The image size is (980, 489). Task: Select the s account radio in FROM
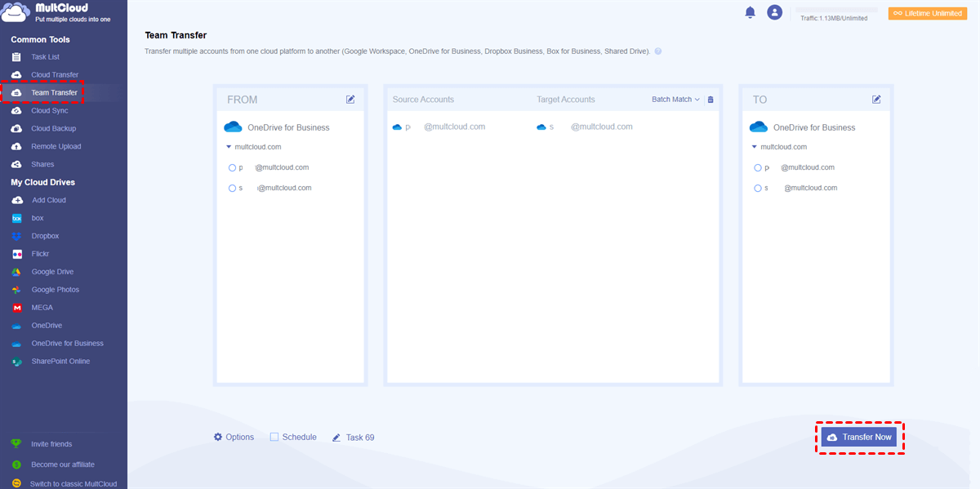click(233, 188)
